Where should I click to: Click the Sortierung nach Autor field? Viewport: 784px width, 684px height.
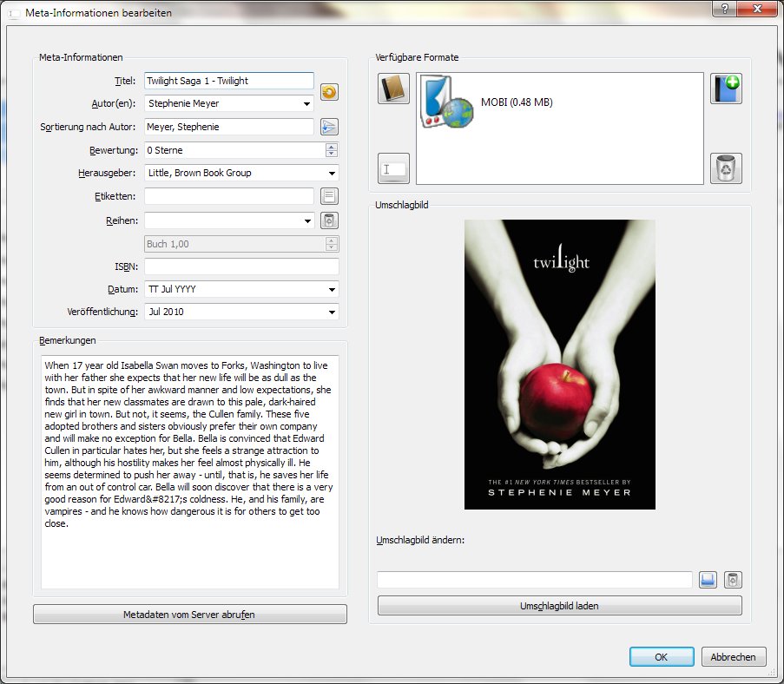(x=229, y=127)
